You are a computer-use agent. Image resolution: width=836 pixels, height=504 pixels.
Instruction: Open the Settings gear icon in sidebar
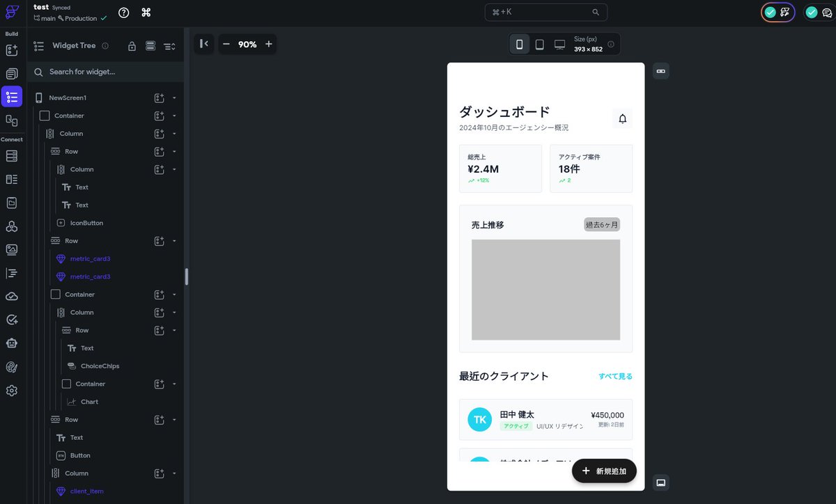point(11,391)
